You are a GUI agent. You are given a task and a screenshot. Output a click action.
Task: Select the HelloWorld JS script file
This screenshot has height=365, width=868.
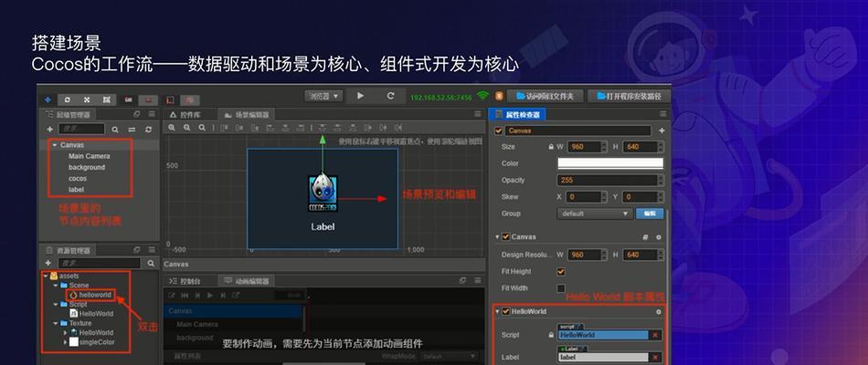(91, 314)
